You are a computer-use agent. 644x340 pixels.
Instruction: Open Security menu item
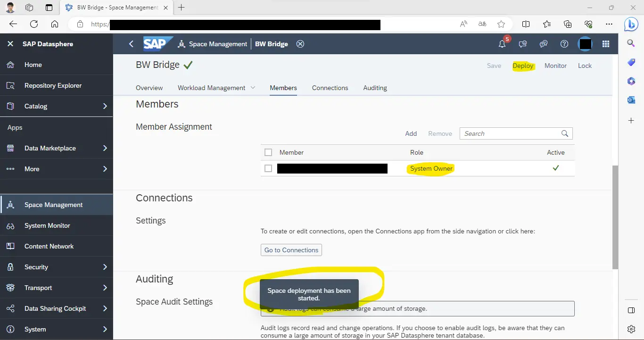point(57,267)
